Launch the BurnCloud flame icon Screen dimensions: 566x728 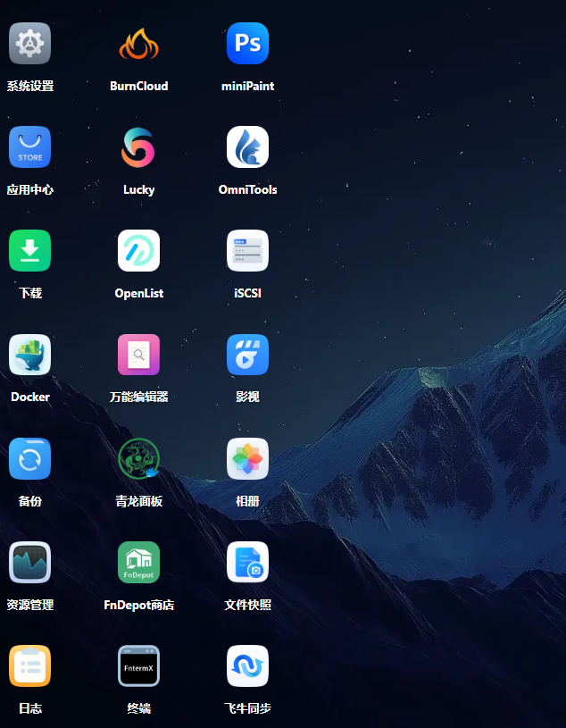click(x=138, y=43)
